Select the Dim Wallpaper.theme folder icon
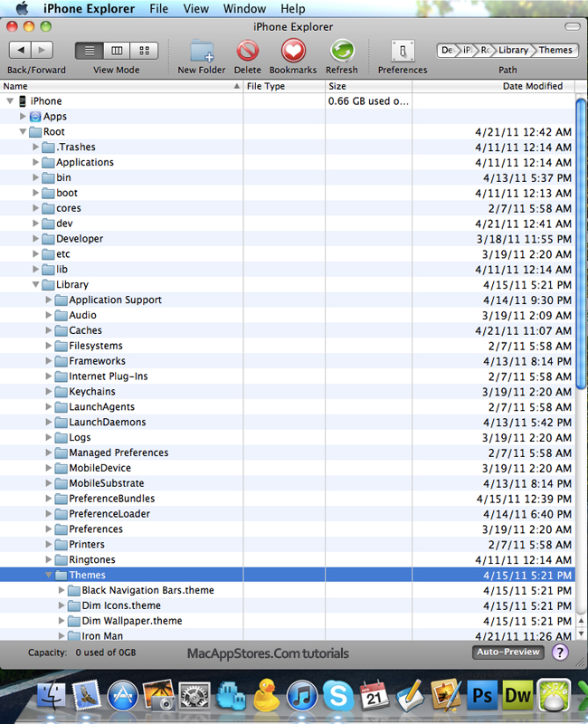The height and width of the screenshot is (724, 588). click(x=74, y=621)
